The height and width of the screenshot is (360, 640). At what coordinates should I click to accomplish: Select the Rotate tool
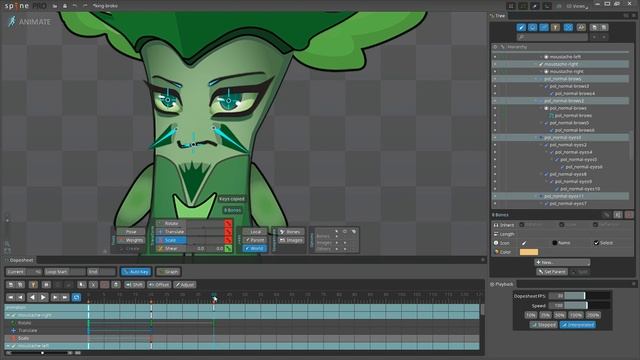(171, 223)
